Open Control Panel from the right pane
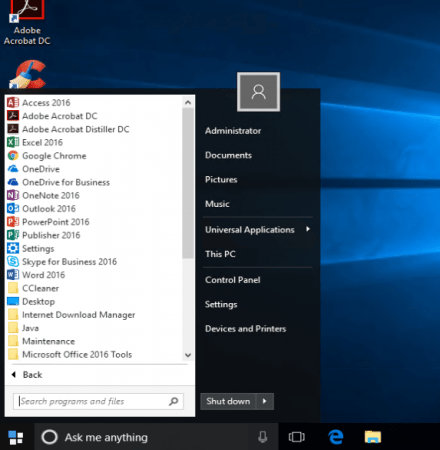The width and height of the screenshot is (440, 450). (233, 280)
